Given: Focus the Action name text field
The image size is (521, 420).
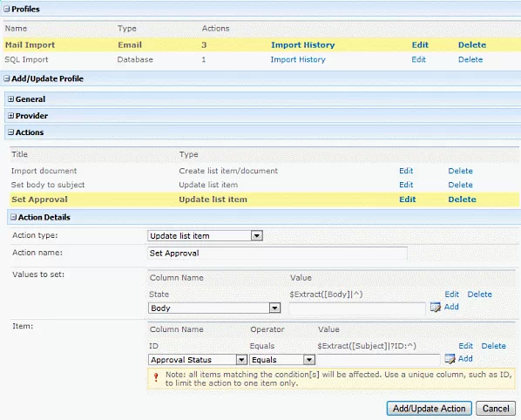Looking at the screenshot, I should (x=277, y=254).
